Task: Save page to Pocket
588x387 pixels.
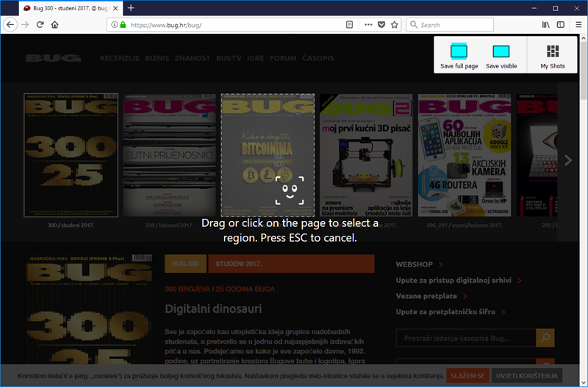Action: tap(381, 24)
